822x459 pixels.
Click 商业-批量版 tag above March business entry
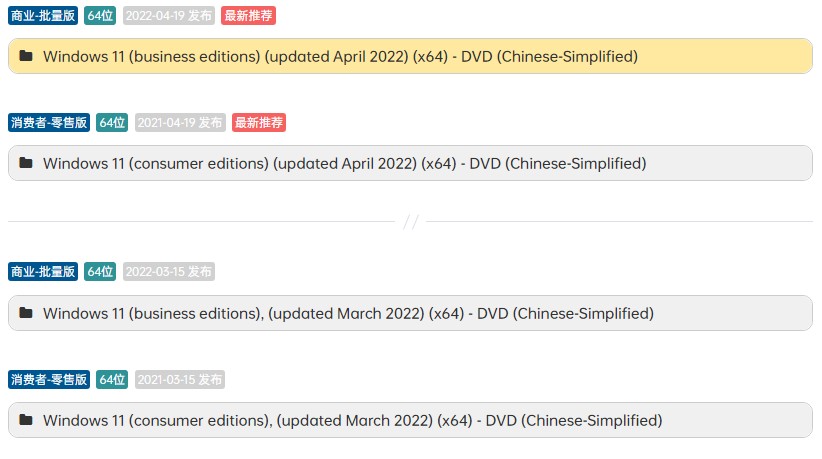[43, 272]
